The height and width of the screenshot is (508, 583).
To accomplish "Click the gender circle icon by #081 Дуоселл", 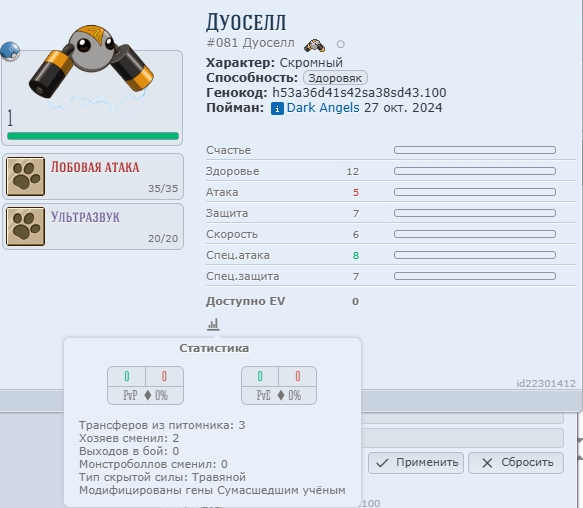I will coord(341,45).
